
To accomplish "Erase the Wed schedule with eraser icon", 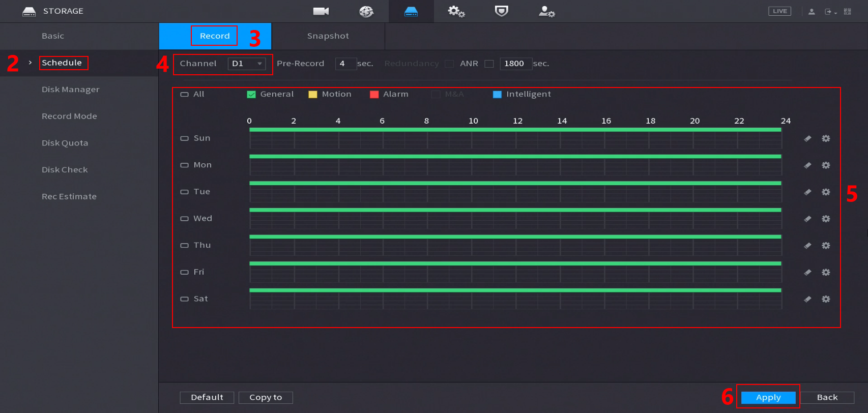I will (807, 219).
